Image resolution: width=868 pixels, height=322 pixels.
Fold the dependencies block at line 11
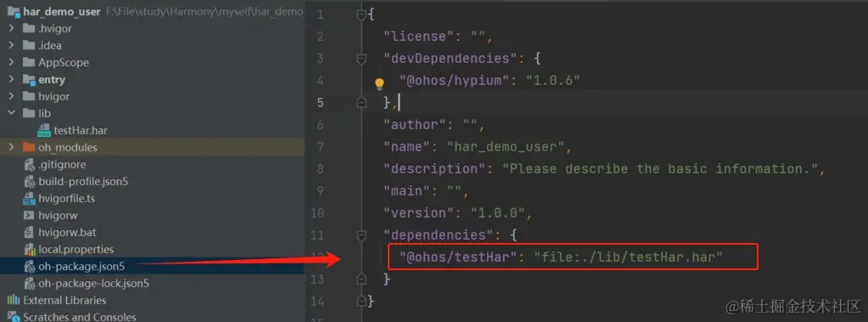pyautogui.click(x=361, y=235)
